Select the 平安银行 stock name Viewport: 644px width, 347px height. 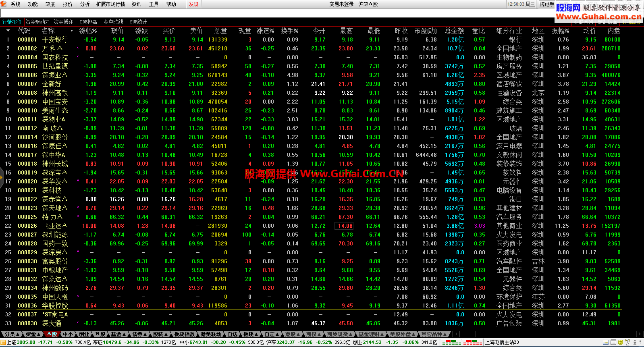coord(55,39)
